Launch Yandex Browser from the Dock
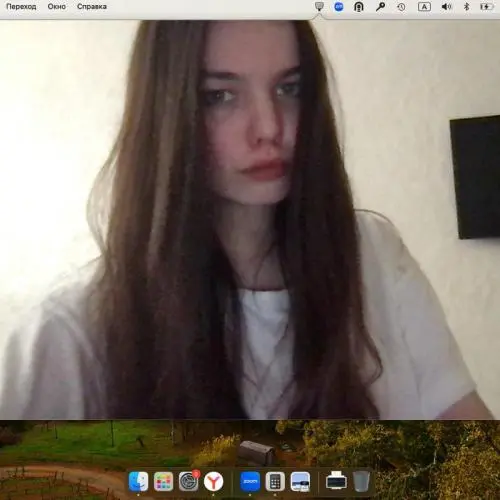The width and height of the screenshot is (500, 500). tap(213, 481)
